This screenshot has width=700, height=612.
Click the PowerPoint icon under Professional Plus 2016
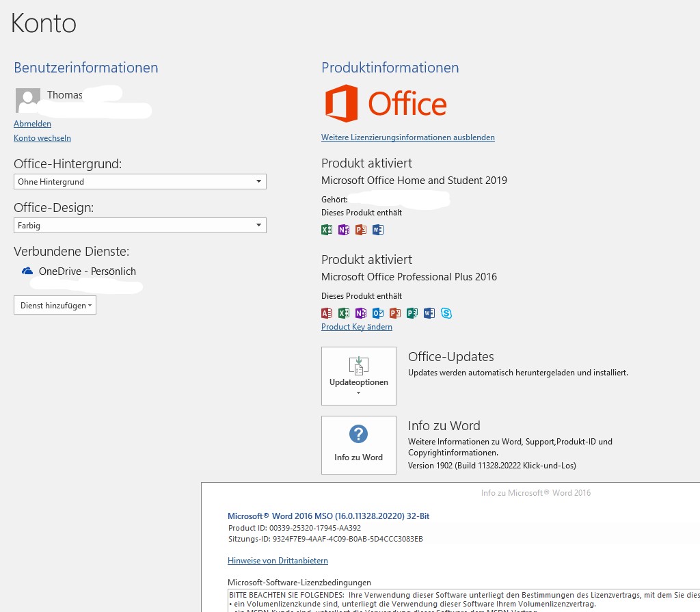[x=395, y=313]
